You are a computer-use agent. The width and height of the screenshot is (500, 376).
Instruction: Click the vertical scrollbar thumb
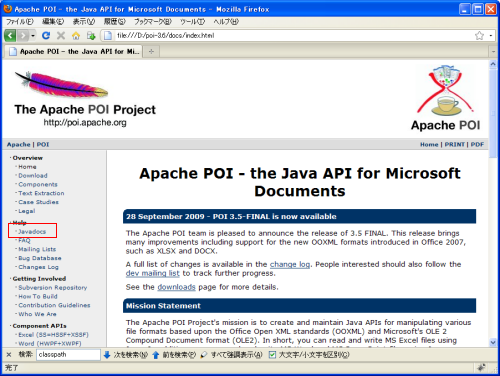pos(493,114)
